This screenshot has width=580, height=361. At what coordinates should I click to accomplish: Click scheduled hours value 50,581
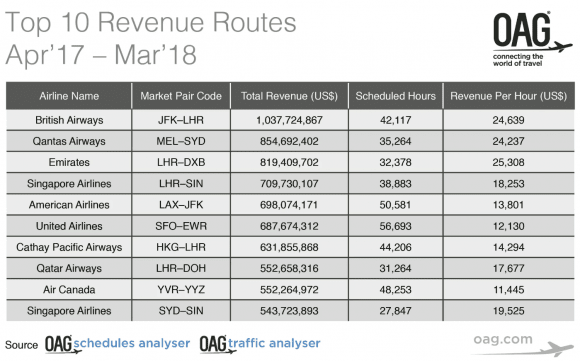click(x=395, y=205)
